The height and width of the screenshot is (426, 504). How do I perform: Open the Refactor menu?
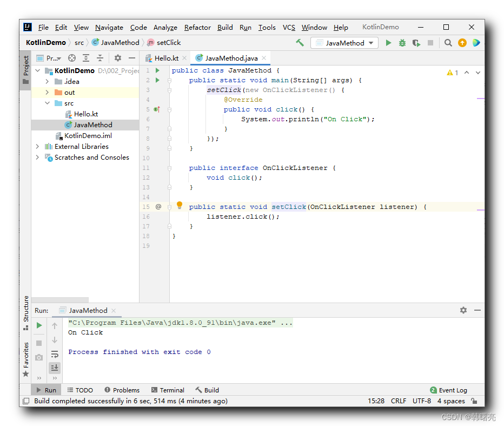tap(197, 28)
